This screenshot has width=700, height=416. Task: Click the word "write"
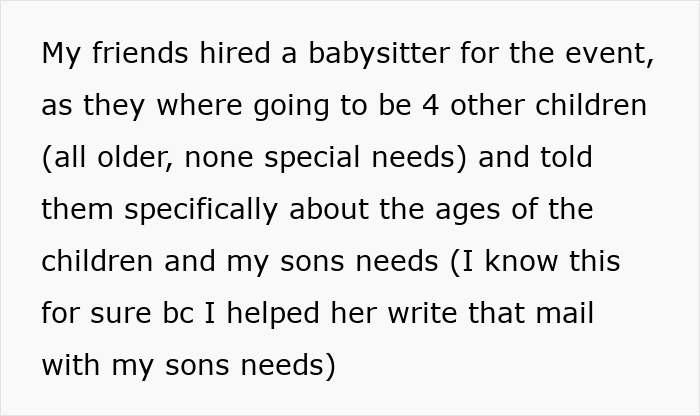[422, 313]
